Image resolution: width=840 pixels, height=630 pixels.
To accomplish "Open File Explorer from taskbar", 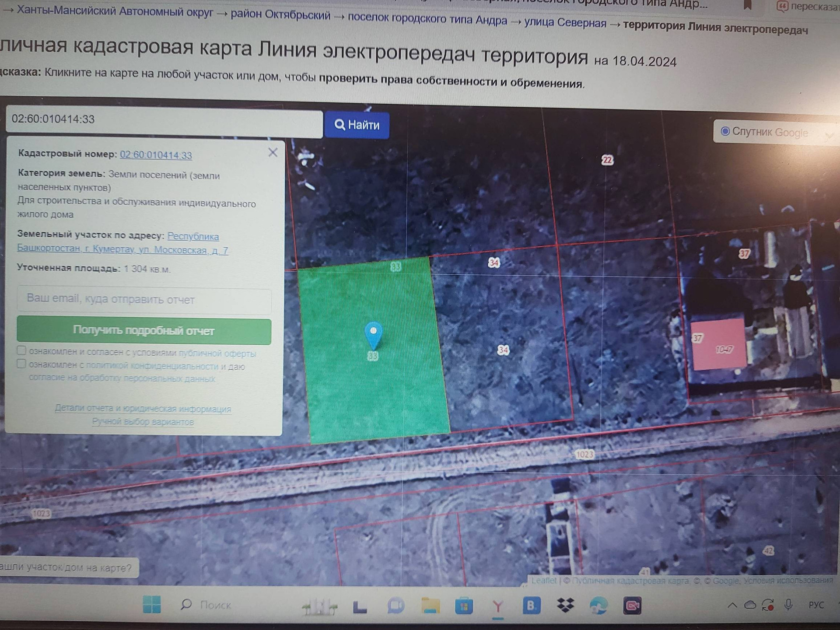I will [x=430, y=605].
